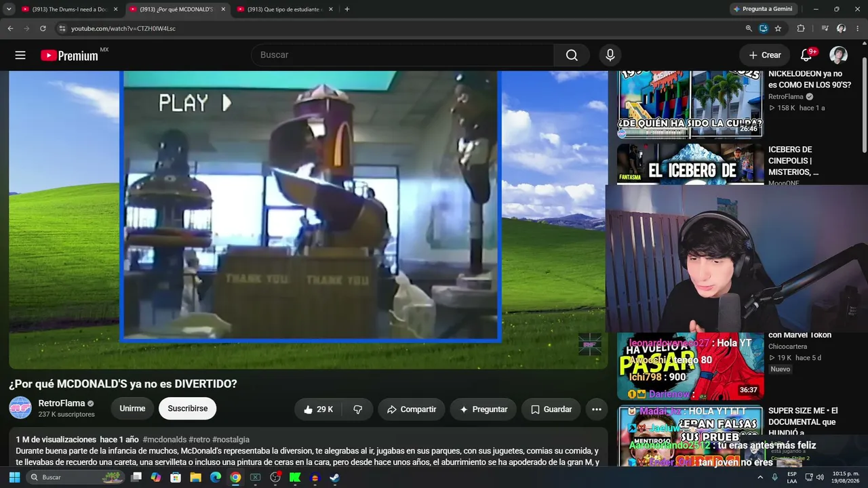Open File Explorer from taskbar
This screenshot has height=488, width=868.
[x=195, y=477]
